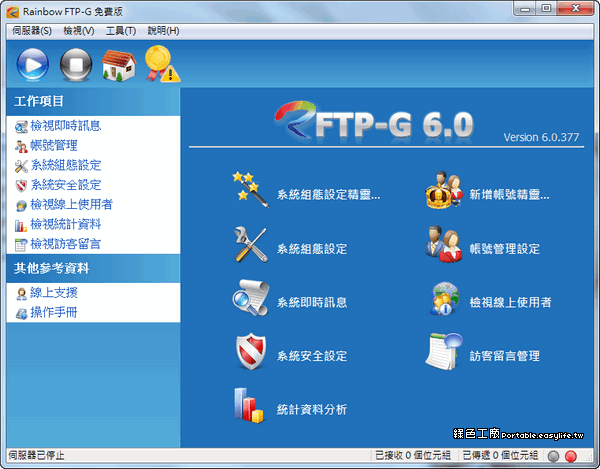The image size is (600, 469).
Task: Open 檢視訪客留言 sidebar link
Action: click(66, 244)
